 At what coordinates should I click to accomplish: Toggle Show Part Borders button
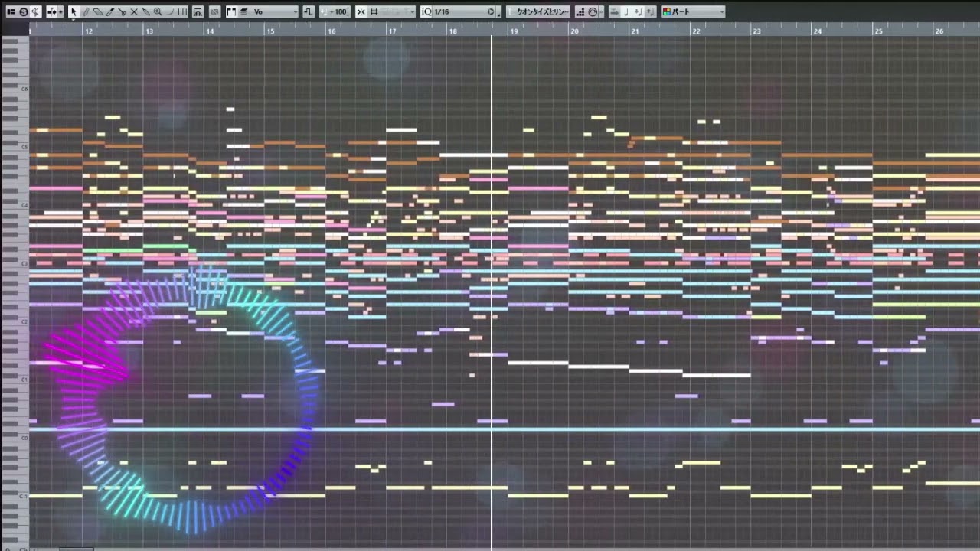point(231,11)
